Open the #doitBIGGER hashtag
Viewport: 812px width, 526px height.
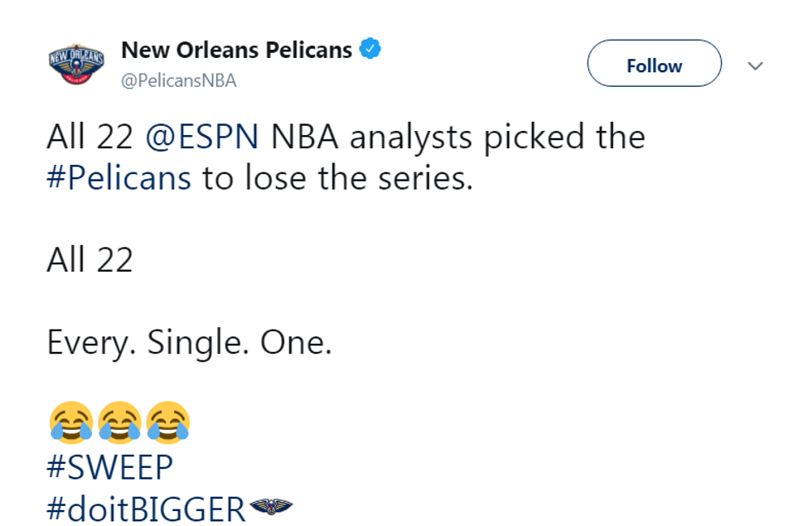tap(147, 509)
